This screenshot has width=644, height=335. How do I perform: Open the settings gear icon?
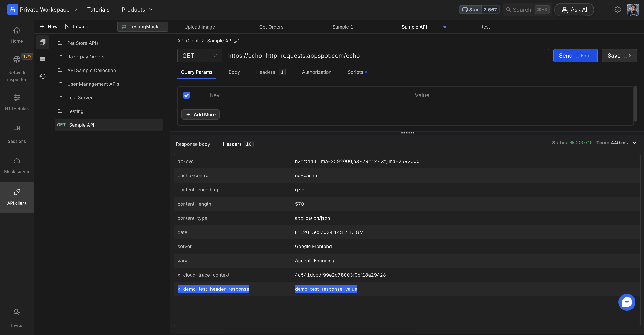pos(617,10)
